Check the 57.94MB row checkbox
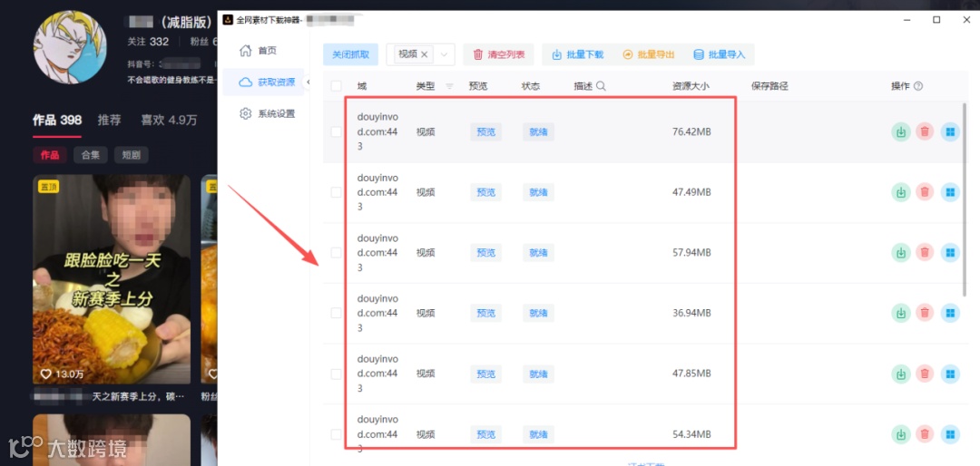 pyautogui.click(x=337, y=252)
